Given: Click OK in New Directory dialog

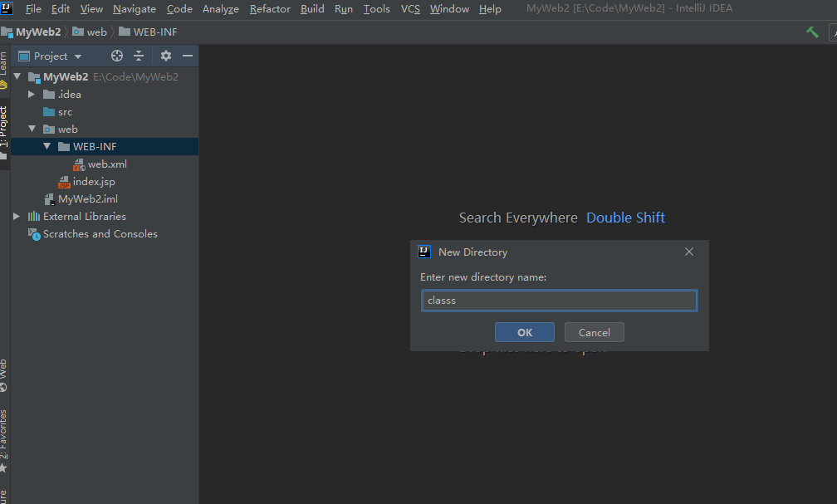Looking at the screenshot, I should 524,332.
